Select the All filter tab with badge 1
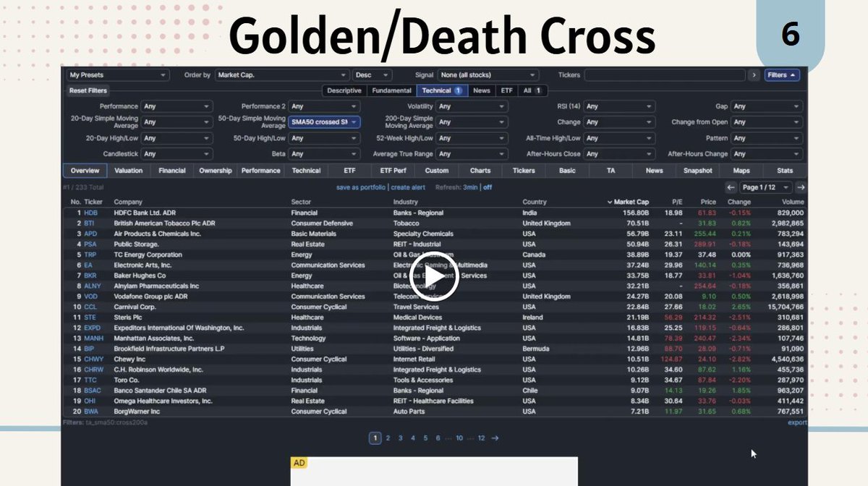 tap(532, 90)
